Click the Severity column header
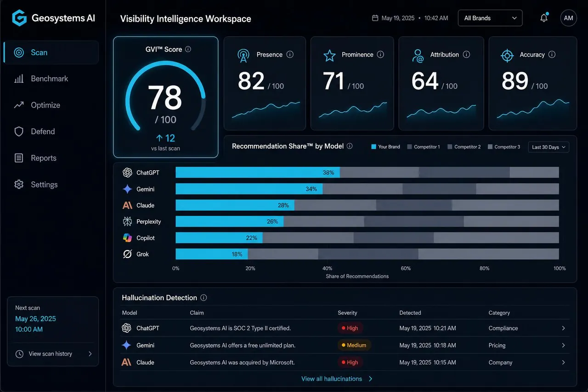 point(347,312)
